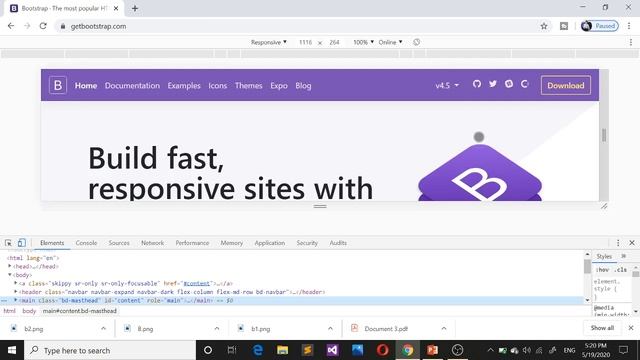The height and width of the screenshot is (360, 640).
Task: Open the Responsive device dropdown
Action: 269,42
